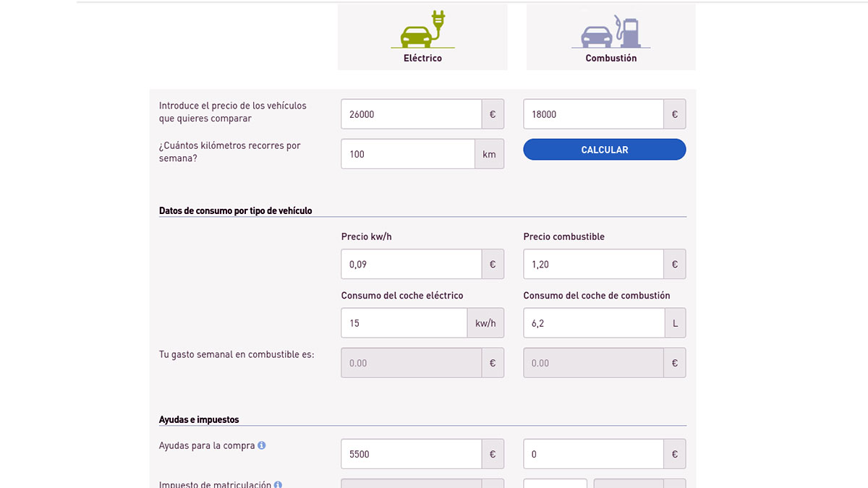
Task: Click info icon next to Ayudas para la compra
Action: [262, 445]
